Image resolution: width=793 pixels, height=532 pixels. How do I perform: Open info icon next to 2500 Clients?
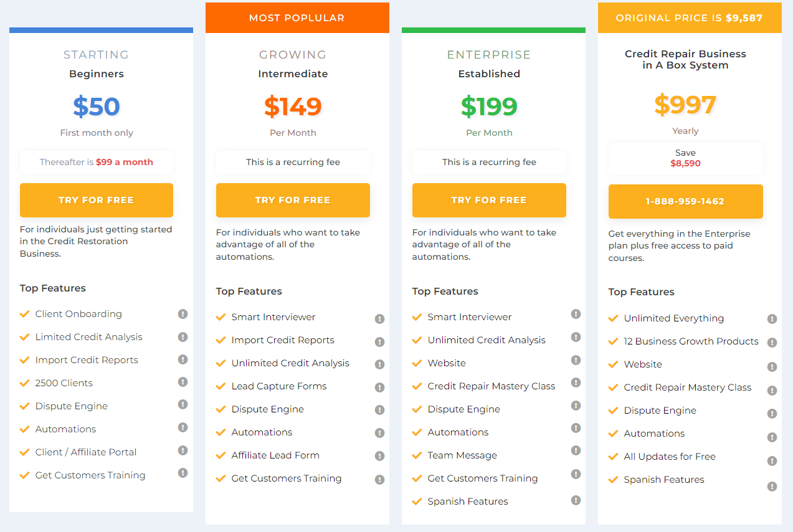(183, 382)
